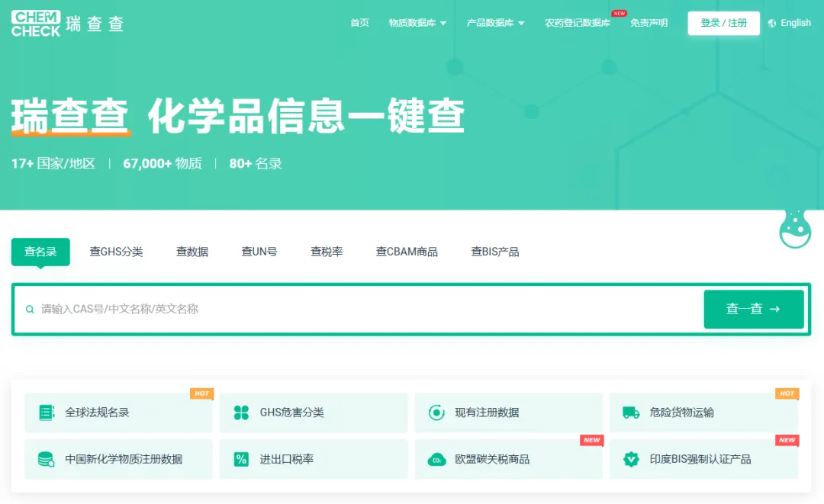Image resolution: width=824 pixels, height=504 pixels.
Task: Click the 67,000+ 物质 statistic text
Action: click(x=163, y=164)
